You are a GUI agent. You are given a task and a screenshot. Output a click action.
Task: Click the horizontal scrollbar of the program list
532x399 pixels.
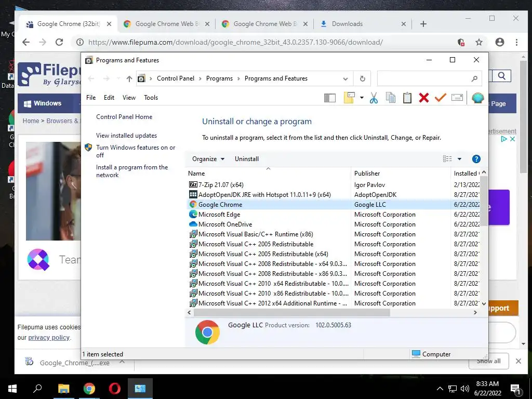pyautogui.click(x=292, y=312)
